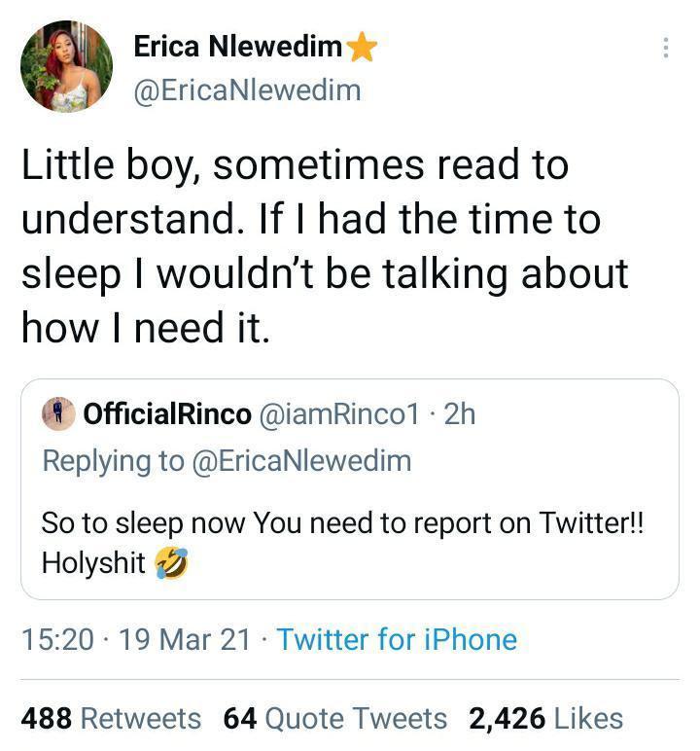Click the 2h timestamp in quoted tweet
The height and width of the screenshot is (751, 700).
[459, 414]
